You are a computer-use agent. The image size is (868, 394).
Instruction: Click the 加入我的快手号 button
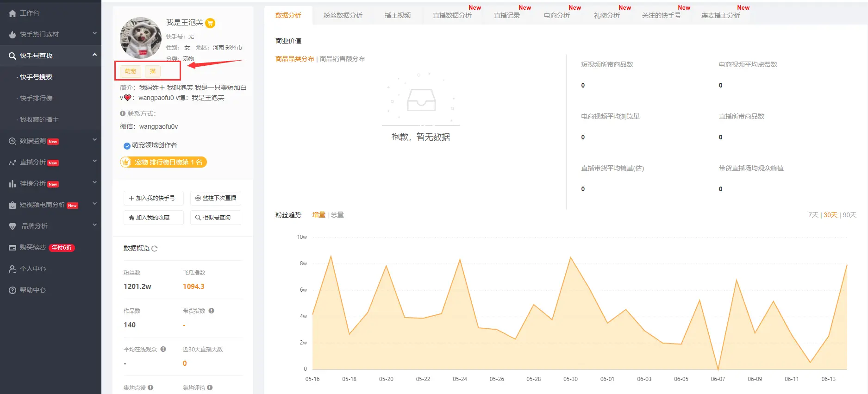(x=153, y=198)
